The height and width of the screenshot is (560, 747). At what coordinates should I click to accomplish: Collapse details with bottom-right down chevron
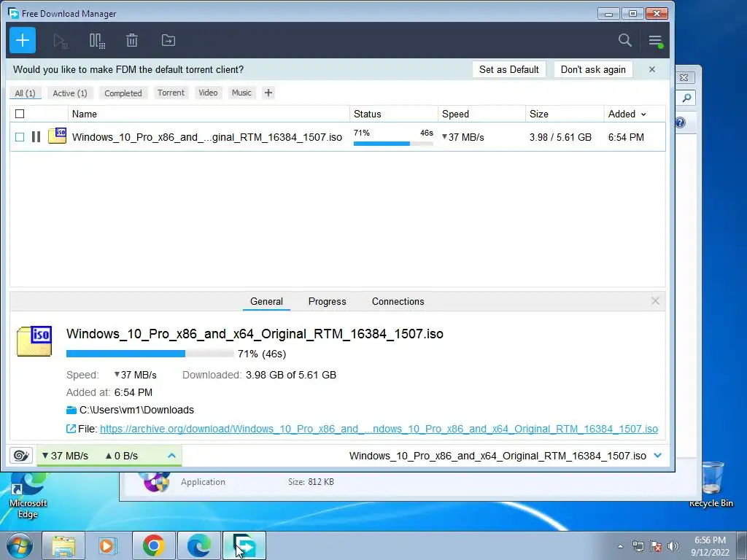tap(658, 456)
